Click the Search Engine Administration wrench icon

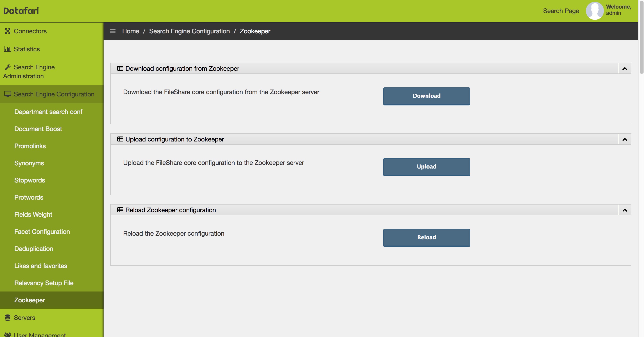(7, 67)
